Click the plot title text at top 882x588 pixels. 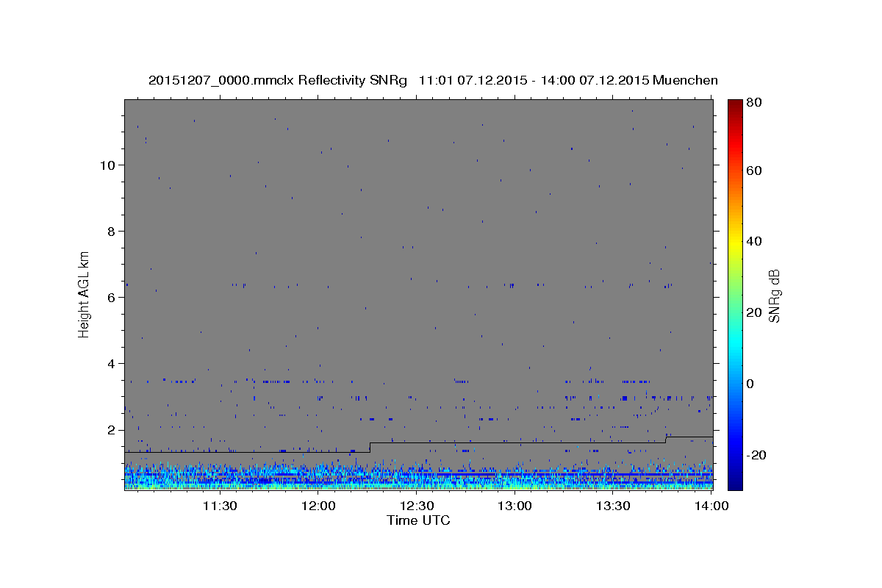click(x=433, y=80)
